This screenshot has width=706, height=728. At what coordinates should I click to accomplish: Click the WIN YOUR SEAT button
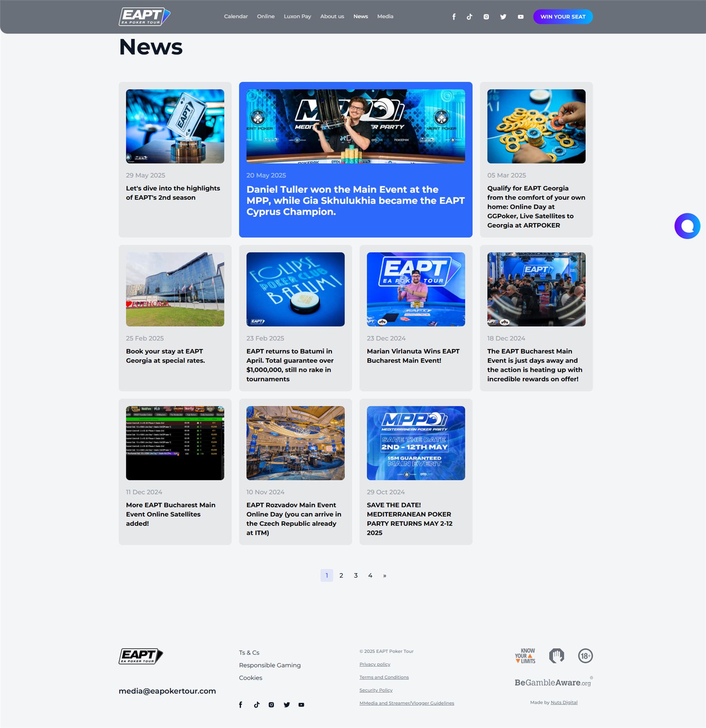pos(563,17)
